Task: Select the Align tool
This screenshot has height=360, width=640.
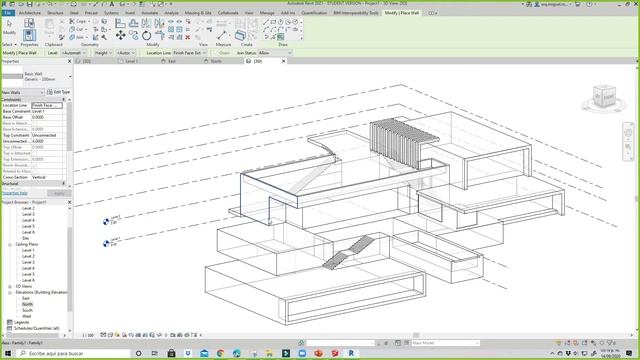Action: (x=120, y=23)
